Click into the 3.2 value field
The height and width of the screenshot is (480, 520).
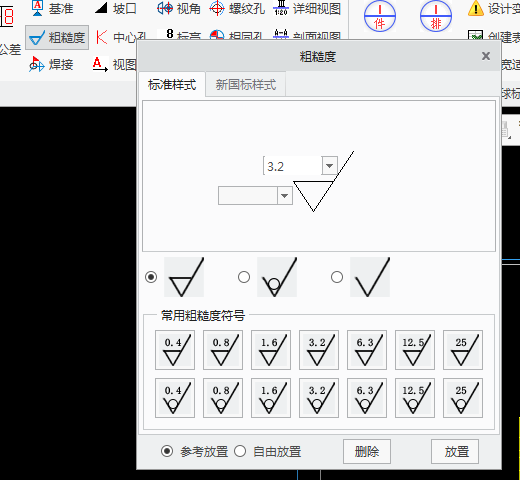(293, 166)
